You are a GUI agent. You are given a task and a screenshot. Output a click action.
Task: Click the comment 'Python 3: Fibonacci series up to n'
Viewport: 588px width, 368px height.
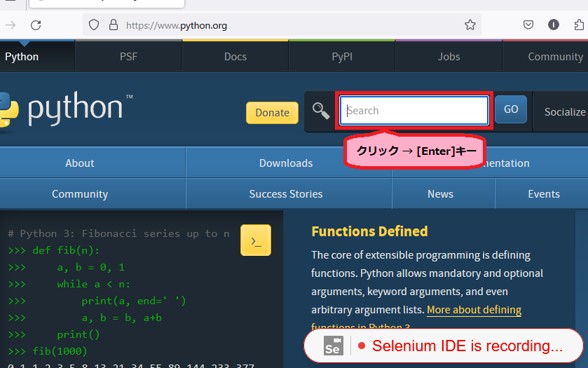[125, 233]
